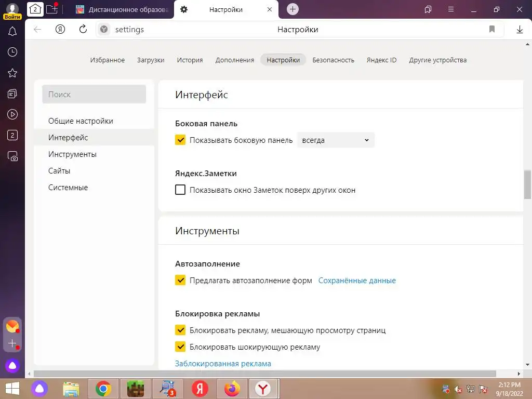
Task: Open history clock icon in sidebar
Action: click(x=12, y=52)
